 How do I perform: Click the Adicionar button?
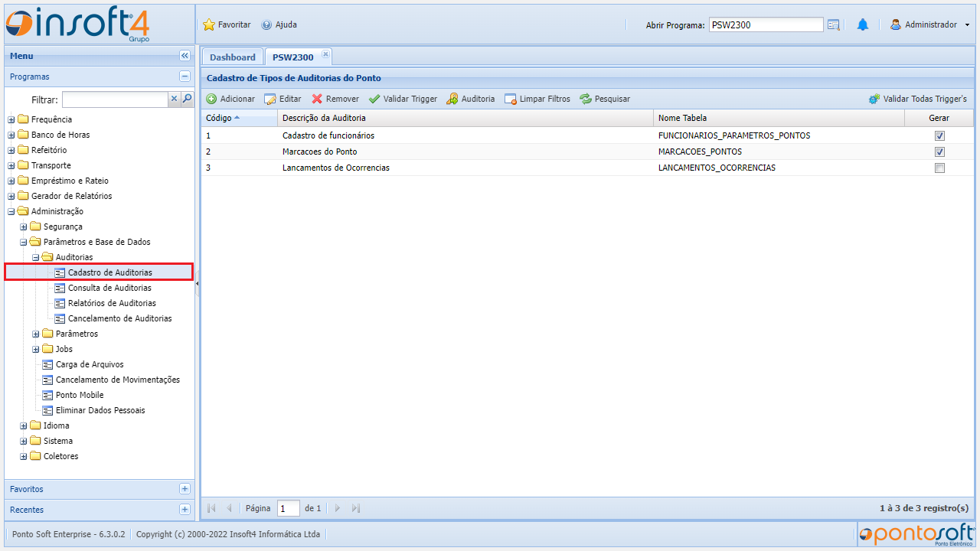click(x=230, y=99)
